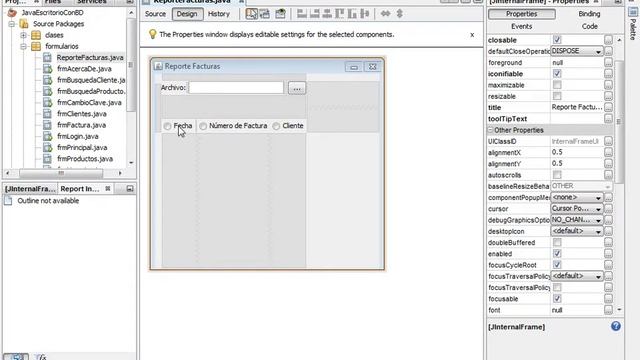Open the Binding properties tab
The width and height of the screenshot is (640, 360).
[x=589, y=14]
